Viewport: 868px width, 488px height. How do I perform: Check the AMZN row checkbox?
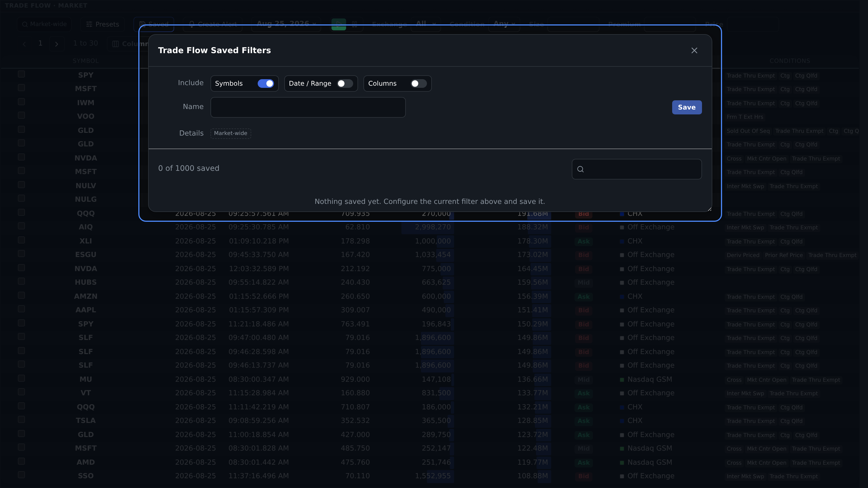coord(22,295)
